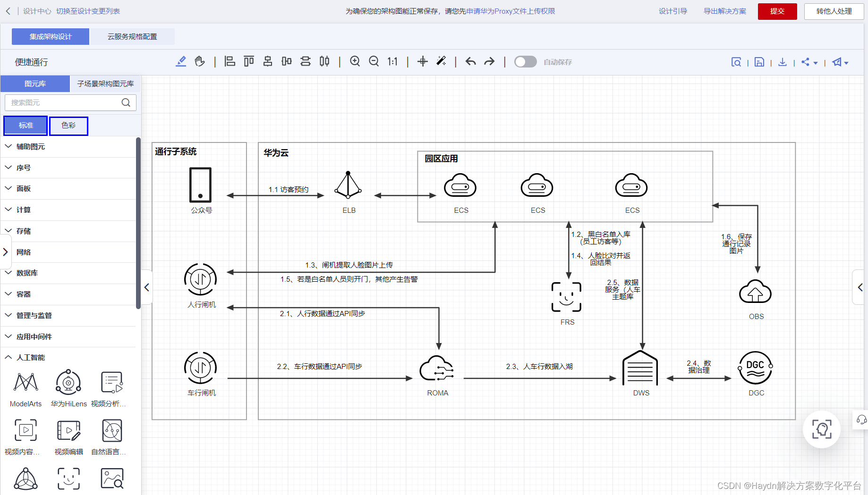Click the 自然语言 element icon
Viewport: 868px width, 495px height.
point(112,430)
